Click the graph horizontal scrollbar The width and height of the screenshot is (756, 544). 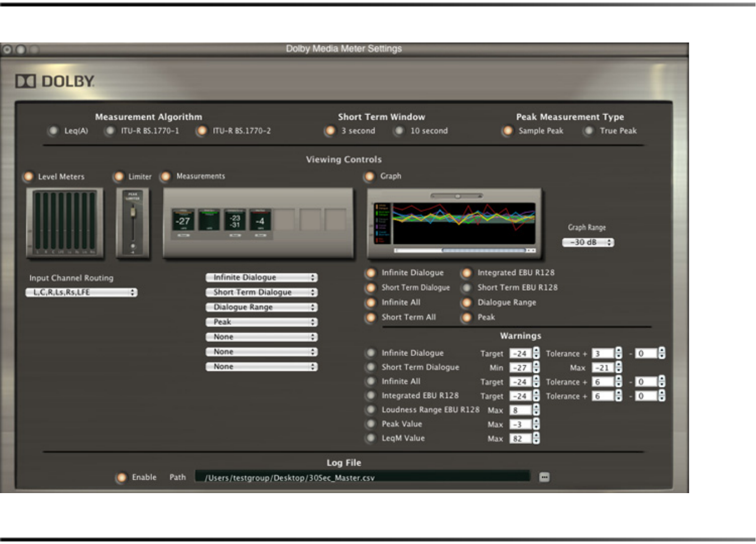pos(465,250)
